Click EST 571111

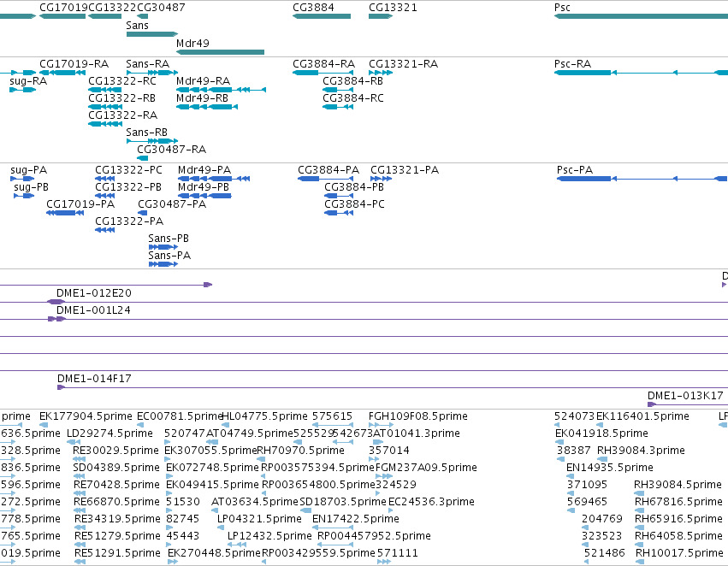pos(398,553)
